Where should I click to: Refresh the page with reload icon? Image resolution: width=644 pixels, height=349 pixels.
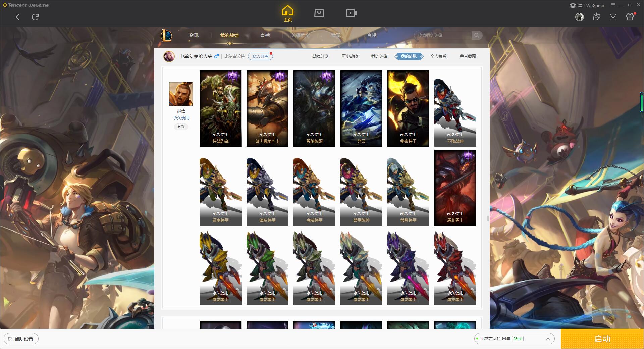[35, 17]
